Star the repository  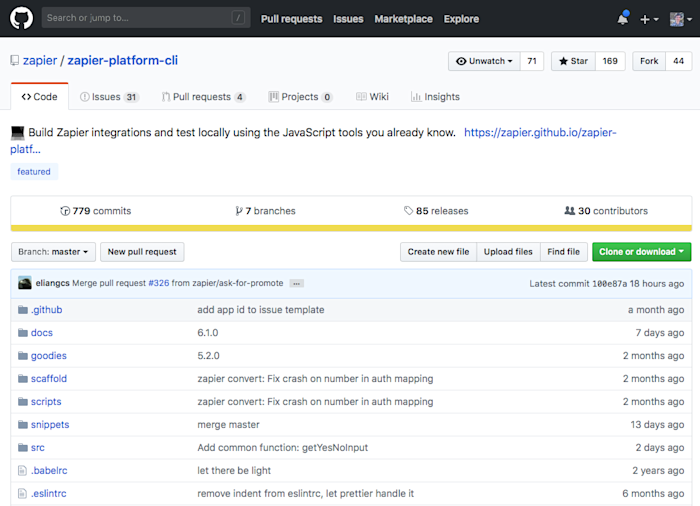[x=573, y=61]
